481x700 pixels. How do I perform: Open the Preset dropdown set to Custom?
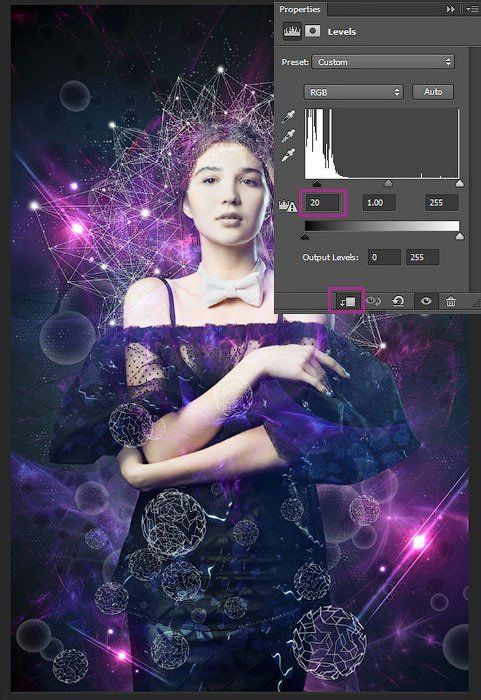[x=383, y=62]
